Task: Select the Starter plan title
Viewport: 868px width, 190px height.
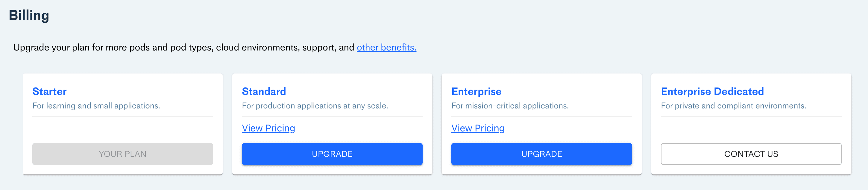Action: click(x=49, y=91)
